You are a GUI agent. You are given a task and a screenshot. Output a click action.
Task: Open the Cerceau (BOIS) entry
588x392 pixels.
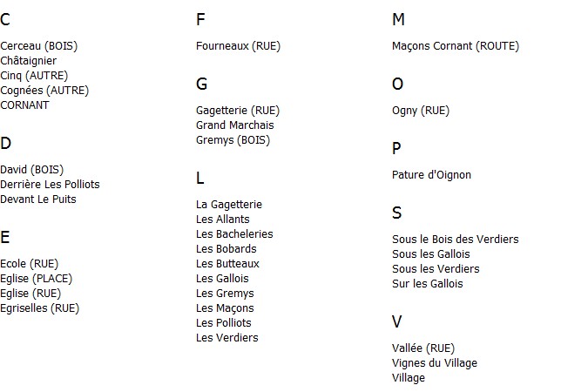(x=39, y=46)
